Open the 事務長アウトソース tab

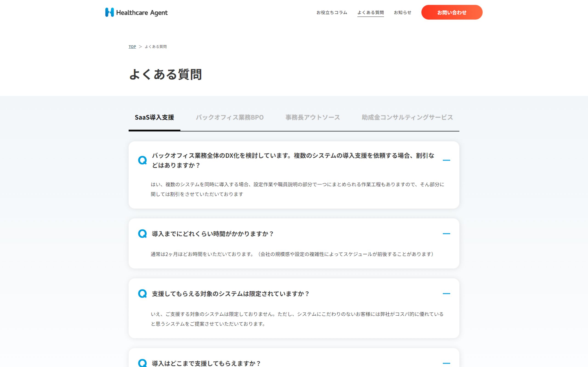(x=312, y=117)
